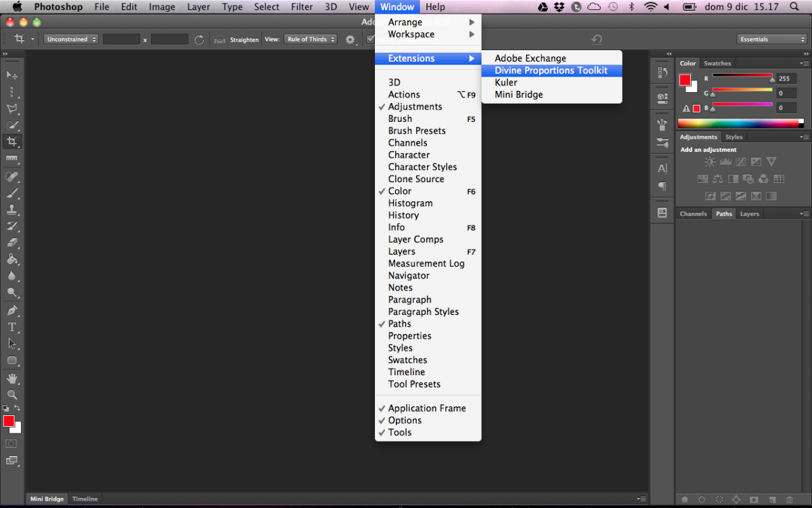Toggle Quick Mask mode

click(12, 444)
